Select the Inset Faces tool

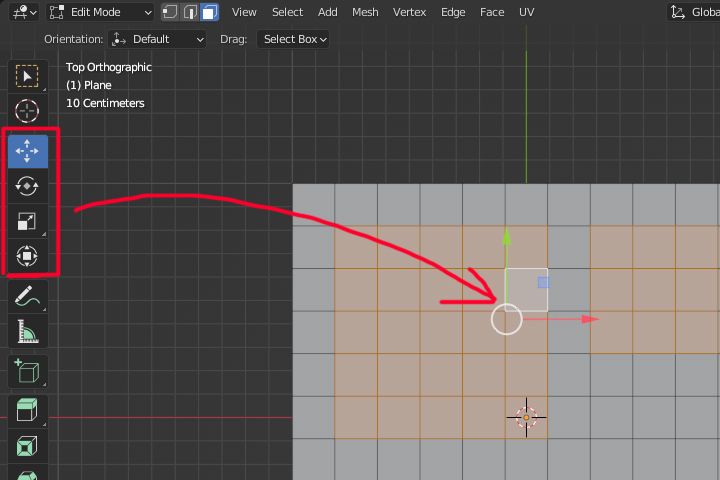(x=28, y=446)
